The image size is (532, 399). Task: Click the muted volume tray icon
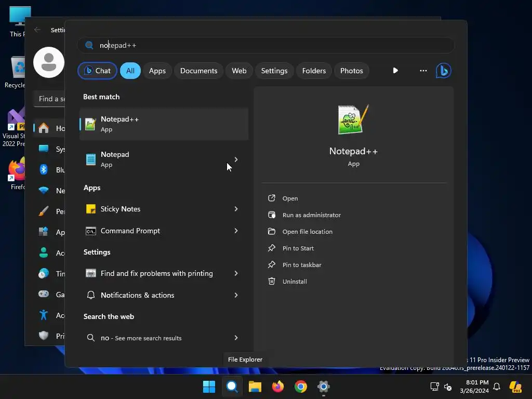tap(448, 387)
